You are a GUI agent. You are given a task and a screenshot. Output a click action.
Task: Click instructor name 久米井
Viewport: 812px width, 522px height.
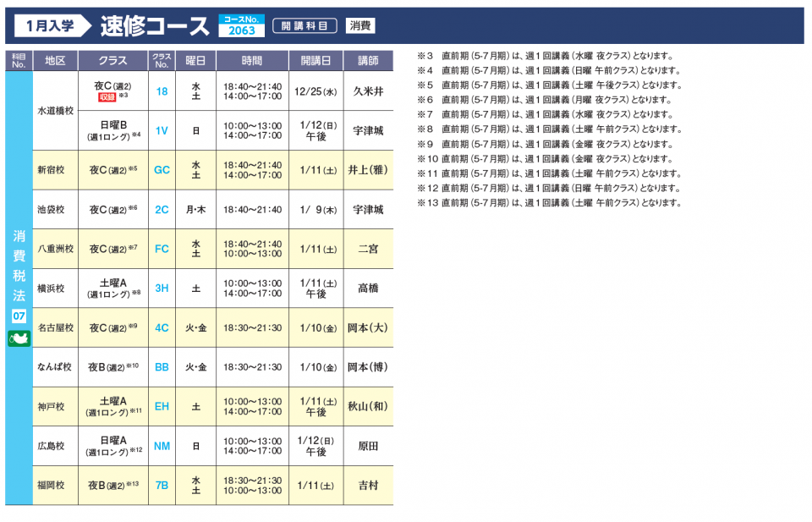point(368,91)
